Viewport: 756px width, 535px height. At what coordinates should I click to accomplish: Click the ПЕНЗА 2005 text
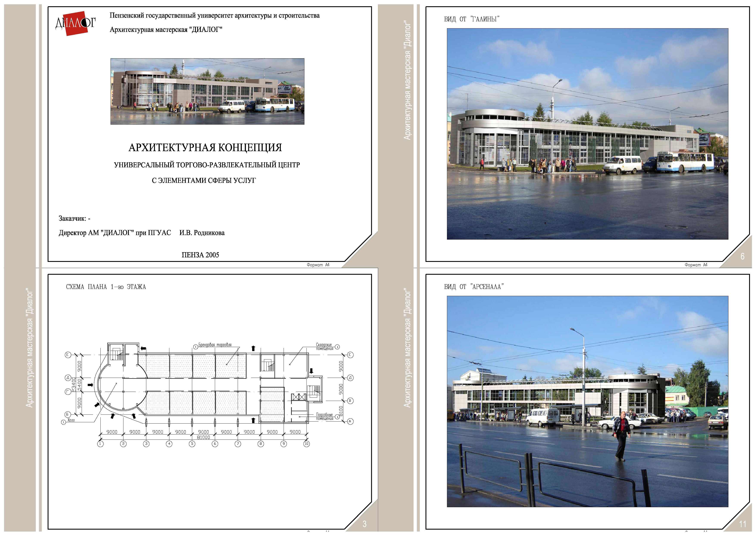[x=200, y=255]
